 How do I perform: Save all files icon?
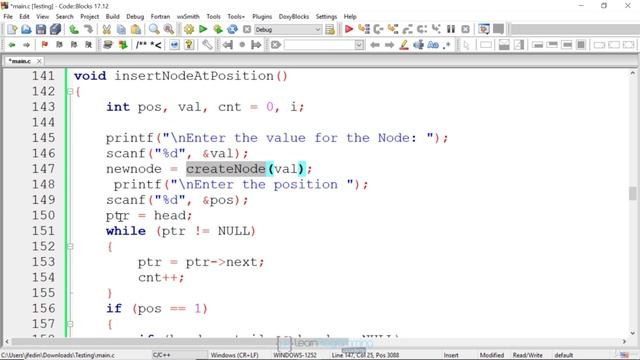pos(56,29)
